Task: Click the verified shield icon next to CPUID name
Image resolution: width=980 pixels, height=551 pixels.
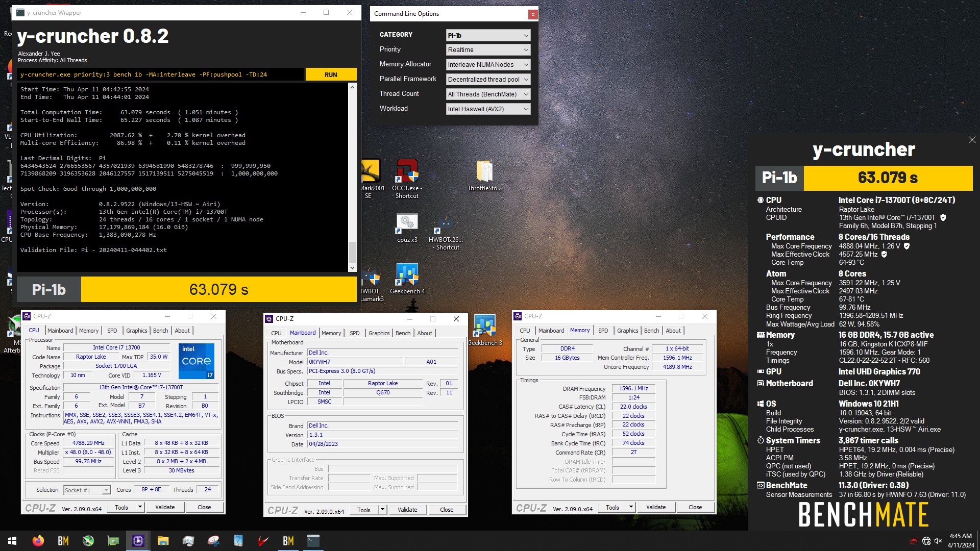Action: [943, 217]
